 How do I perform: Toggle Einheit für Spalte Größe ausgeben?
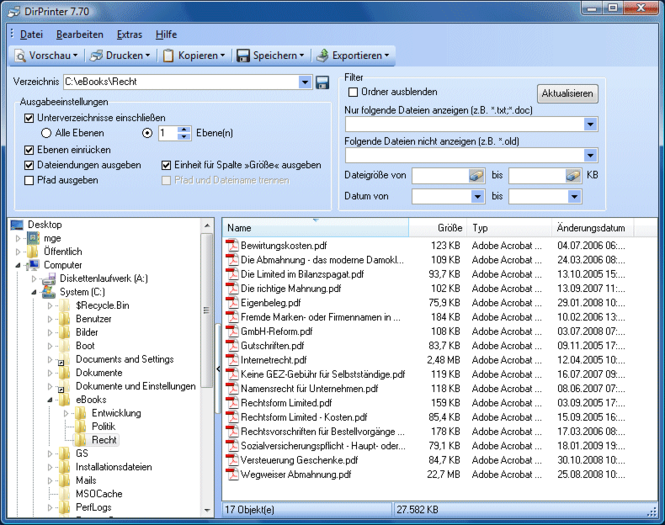click(x=166, y=165)
